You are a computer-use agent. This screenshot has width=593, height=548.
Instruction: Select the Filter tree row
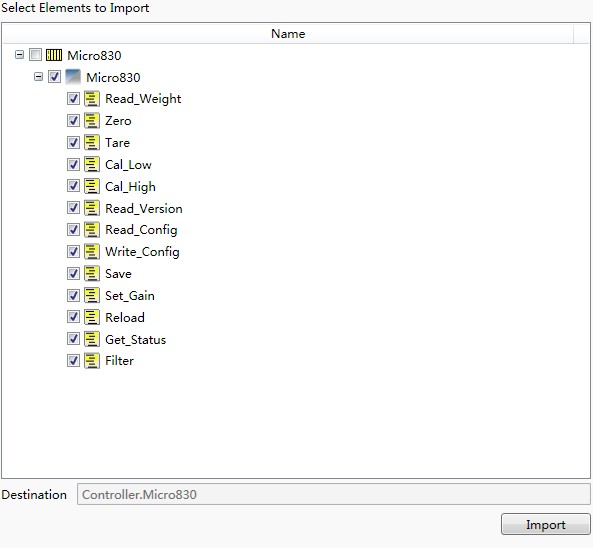pyautogui.click(x=119, y=361)
